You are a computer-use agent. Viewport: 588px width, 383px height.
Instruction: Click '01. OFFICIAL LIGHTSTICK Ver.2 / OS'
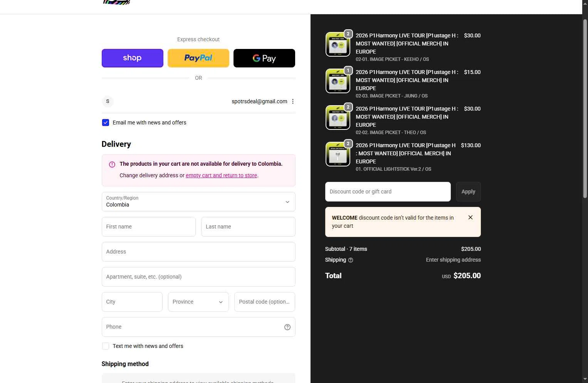click(x=393, y=169)
